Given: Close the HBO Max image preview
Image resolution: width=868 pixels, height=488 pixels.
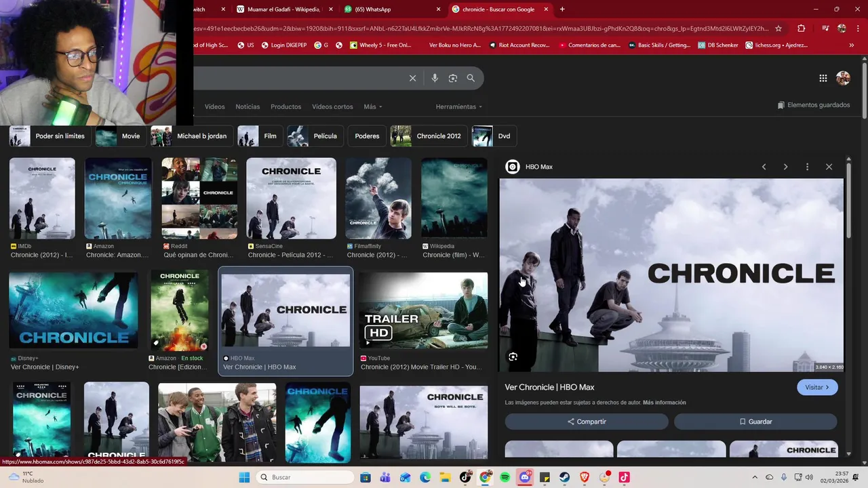Looking at the screenshot, I should (x=829, y=167).
